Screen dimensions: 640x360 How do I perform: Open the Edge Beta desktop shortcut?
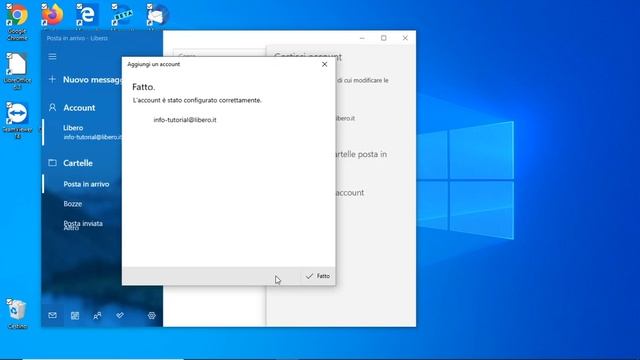point(122,16)
